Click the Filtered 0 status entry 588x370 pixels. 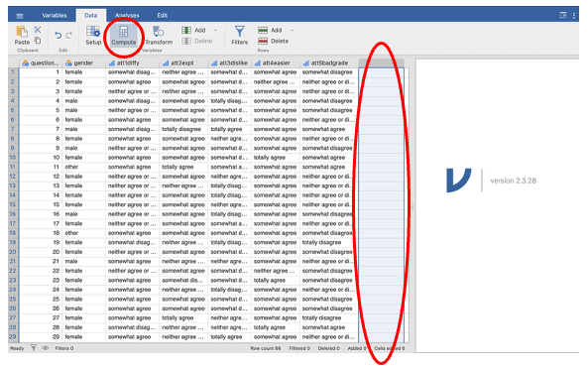[x=299, y=348]
